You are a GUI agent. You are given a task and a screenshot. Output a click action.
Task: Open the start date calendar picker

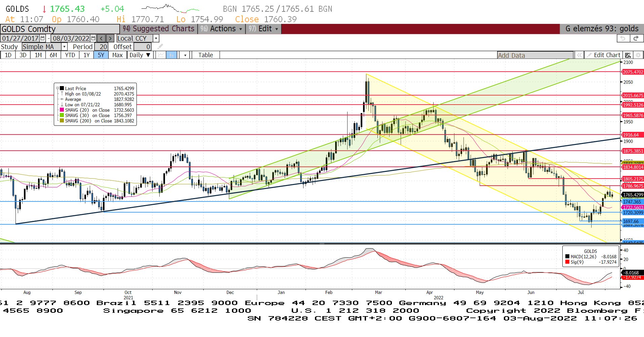click(x=43, y=38)
